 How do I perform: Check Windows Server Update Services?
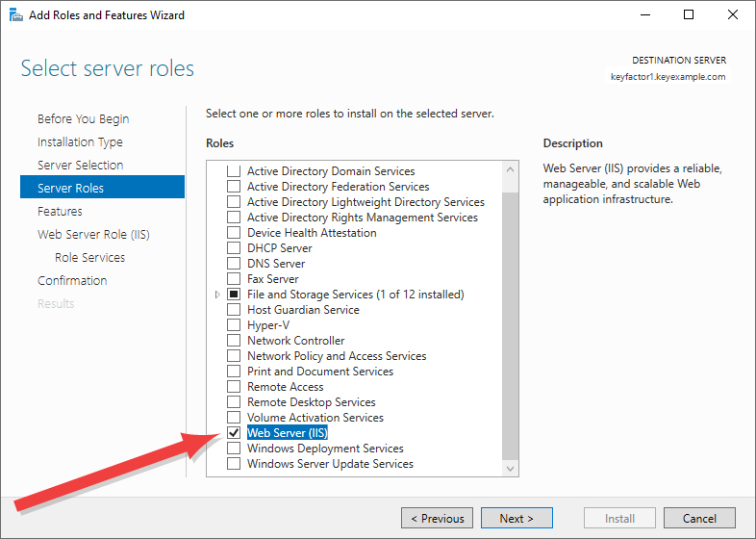tap(234, 464)
